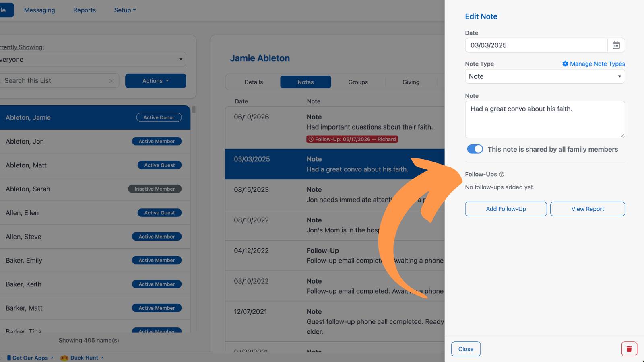This screenshot has width=644, height=362.
Task: Click the people list scrollbar
Action: [x=194, y=109]
